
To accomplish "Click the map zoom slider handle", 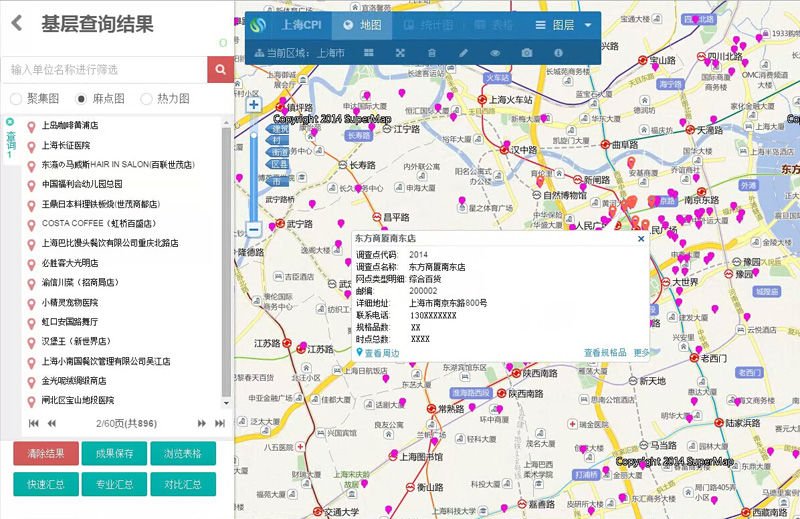I will click(254, 136).
